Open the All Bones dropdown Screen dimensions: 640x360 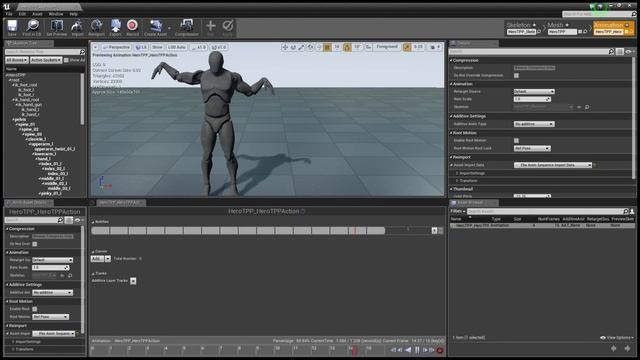point(17,60)
